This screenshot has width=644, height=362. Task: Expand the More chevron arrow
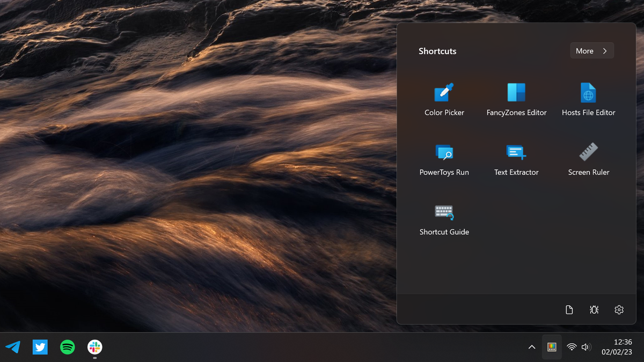605,51
